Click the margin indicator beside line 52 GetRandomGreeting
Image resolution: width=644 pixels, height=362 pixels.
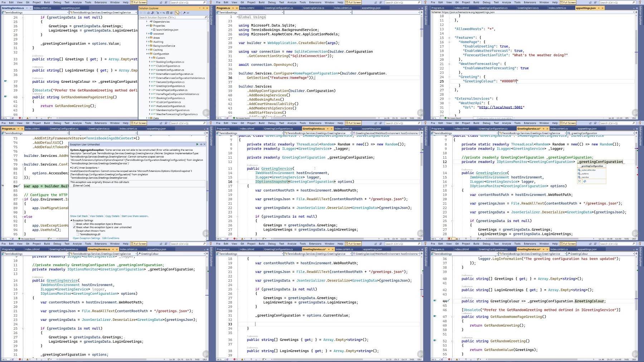435,341
